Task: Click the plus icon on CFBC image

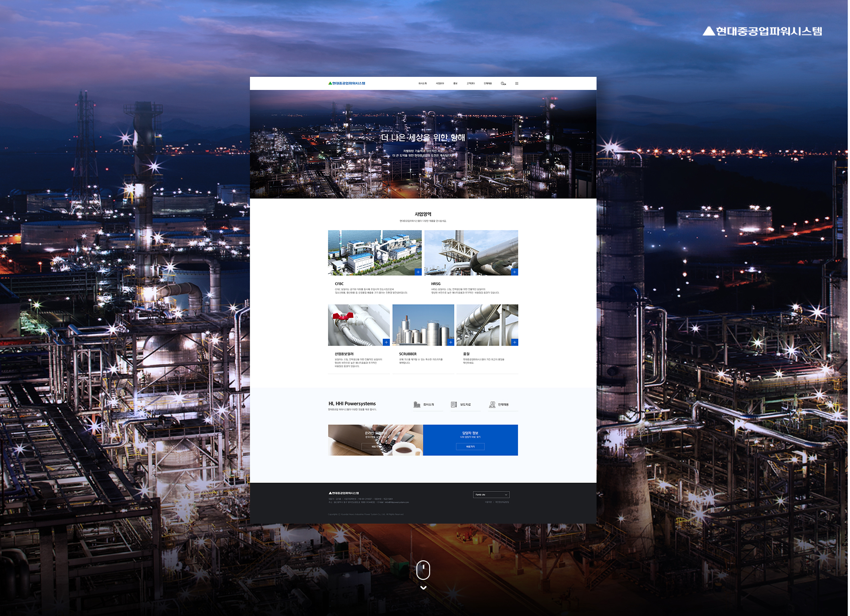Action: pyautogui.click(x=419, y=272)
